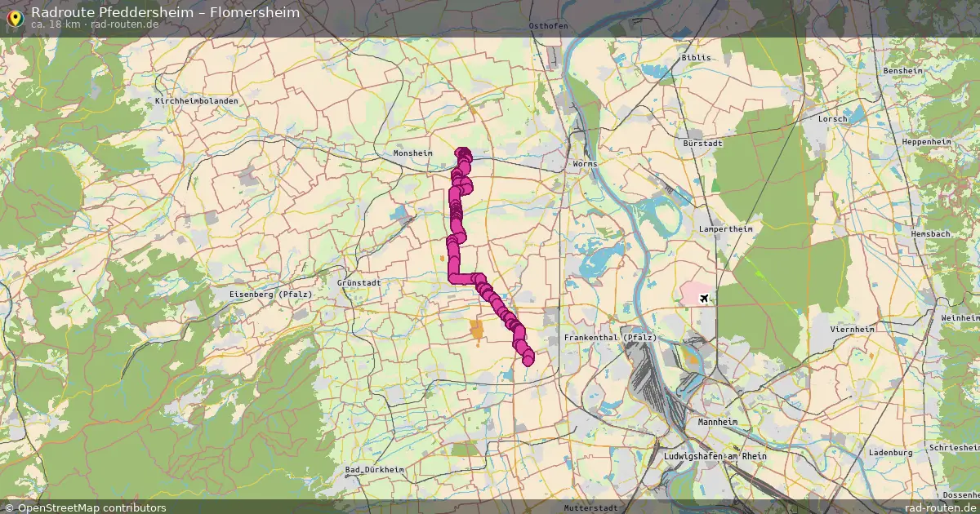Open the rad-routen.de link at bottom right
Viewport: 980px width, 514px height.
pos(941,507)
